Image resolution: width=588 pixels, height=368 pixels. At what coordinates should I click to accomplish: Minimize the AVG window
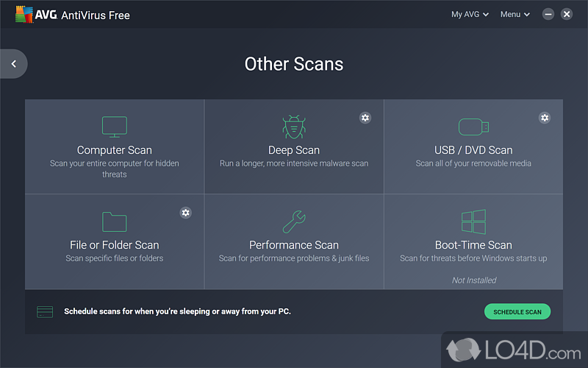click(548, 14)
